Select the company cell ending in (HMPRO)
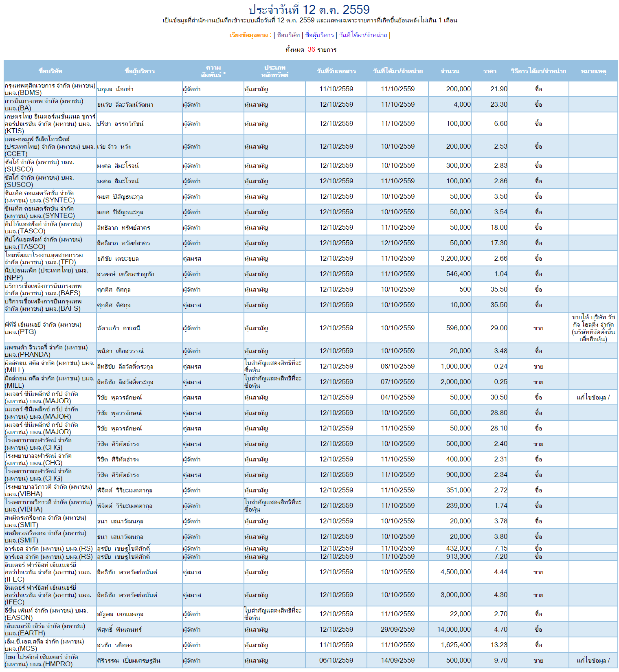The image size is (619, 672). (50, 661)
